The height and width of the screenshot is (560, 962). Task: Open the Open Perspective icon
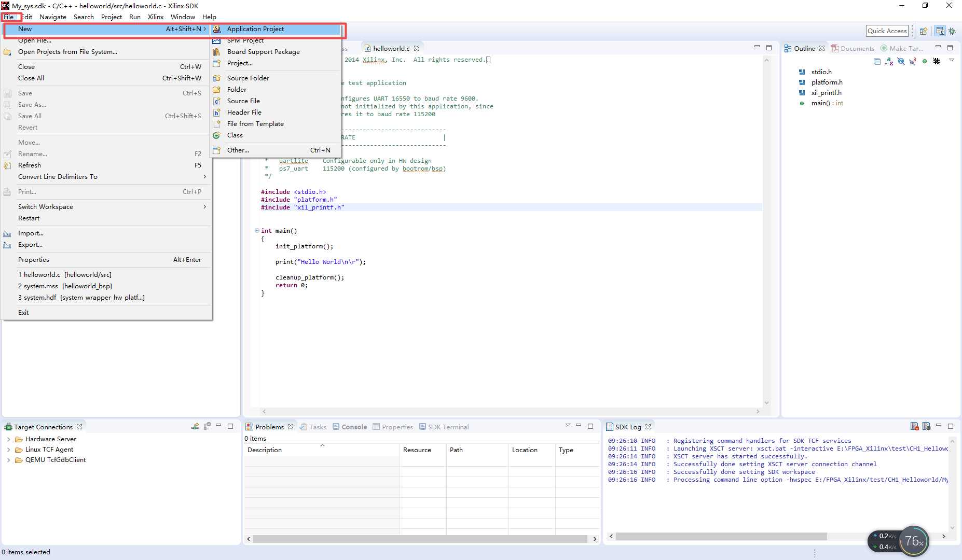(x=923, y=31)
